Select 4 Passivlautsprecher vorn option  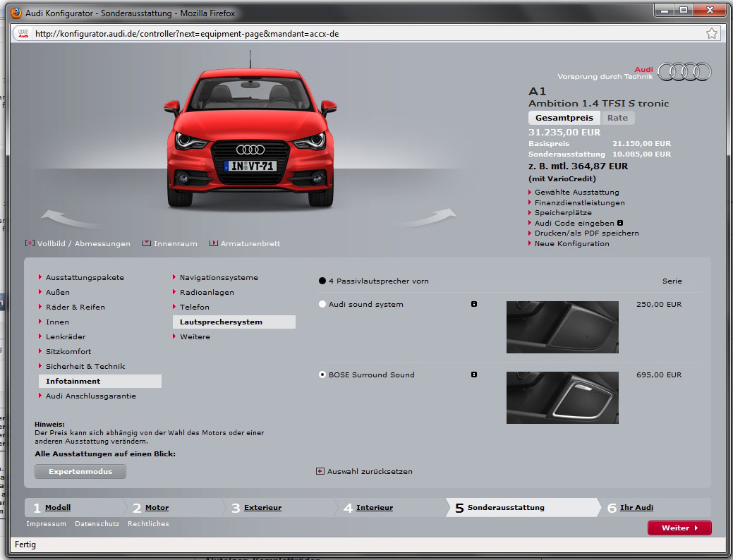pos(322,281)
